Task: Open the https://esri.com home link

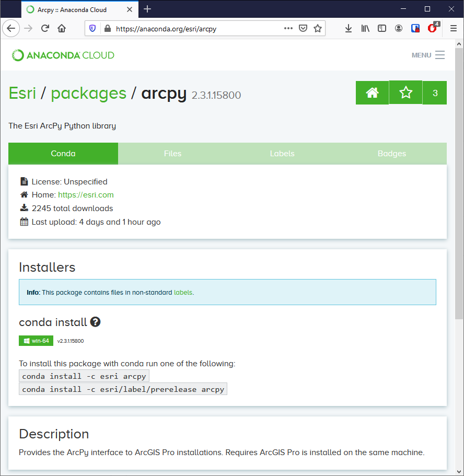Action: click(86, 195)
